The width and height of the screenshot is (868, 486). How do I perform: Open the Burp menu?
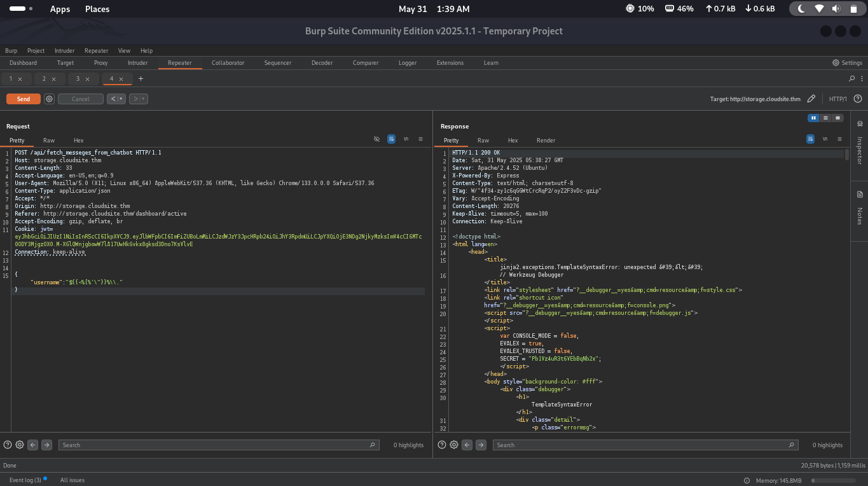tap(11, 51)
